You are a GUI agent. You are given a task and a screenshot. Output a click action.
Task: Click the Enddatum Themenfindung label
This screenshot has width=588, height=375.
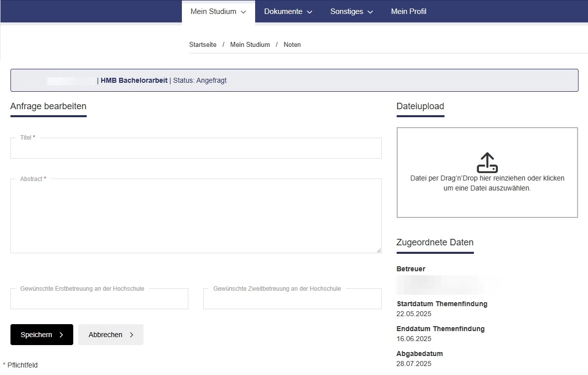(440, 329)
